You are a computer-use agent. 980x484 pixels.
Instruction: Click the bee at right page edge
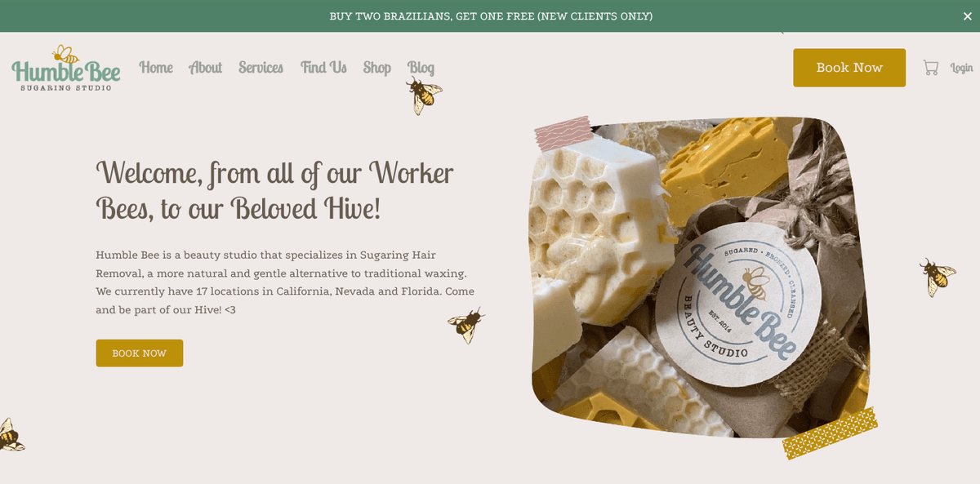pos(938,277)
